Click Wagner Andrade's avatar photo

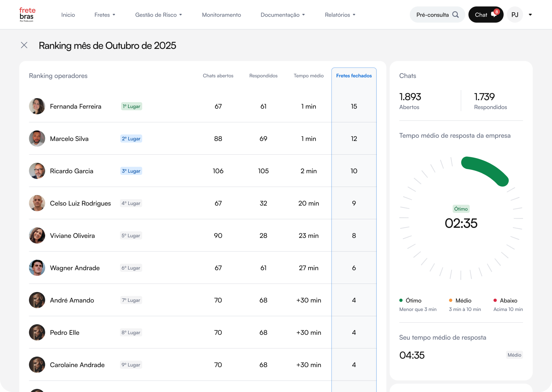[x=37, y=268]
